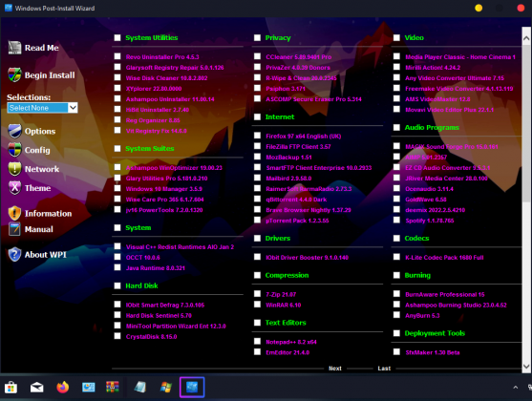The height and width of the screenshot is (401, 532).
Task: Click the scrollbar up arrow
Action: tap(526, 38)
